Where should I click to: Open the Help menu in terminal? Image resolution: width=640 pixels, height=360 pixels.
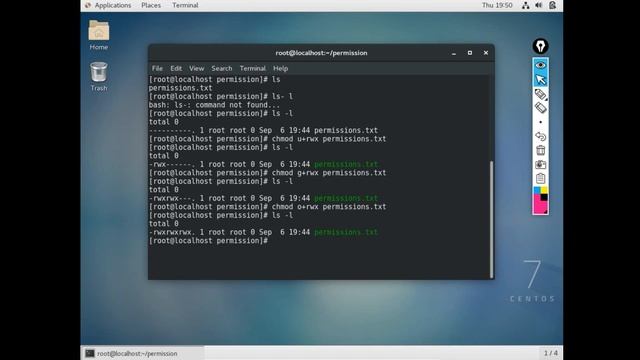click(x=280, y=68)
